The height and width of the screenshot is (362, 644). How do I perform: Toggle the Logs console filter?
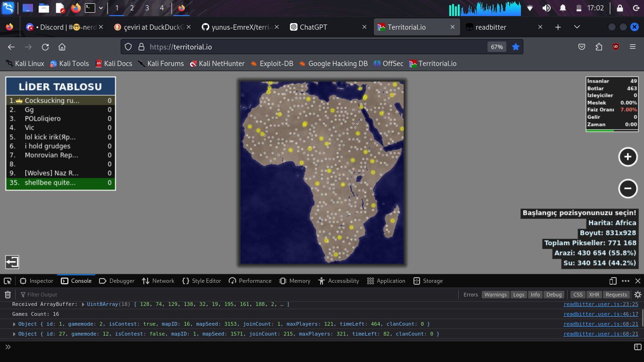[519, 295]
